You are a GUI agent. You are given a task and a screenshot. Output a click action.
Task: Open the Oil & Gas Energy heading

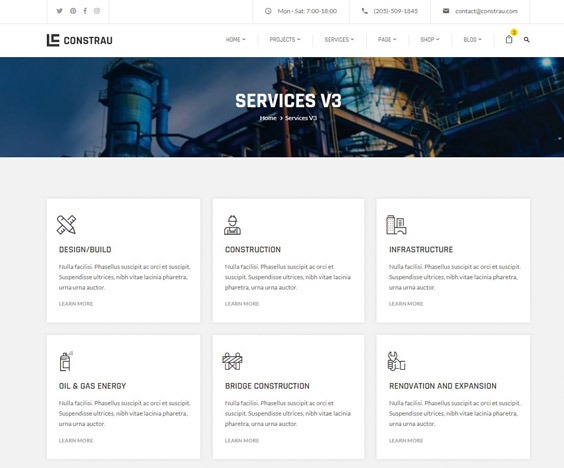click(x=92, y=386)
